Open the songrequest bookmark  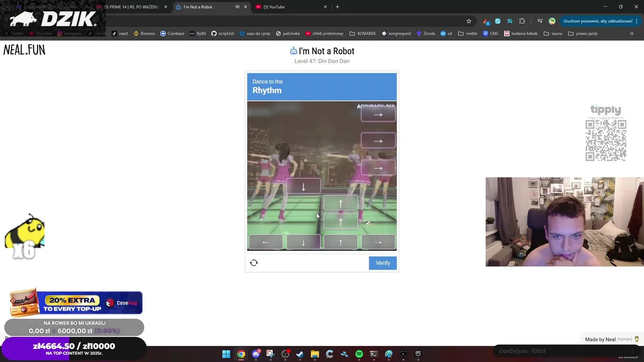pyautogui.click(x=396, y=34)
